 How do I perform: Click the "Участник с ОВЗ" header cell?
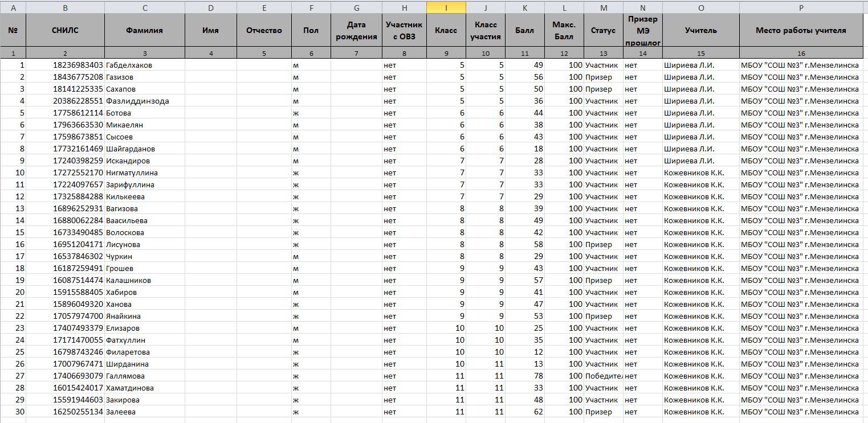click(x=404, y=31)
